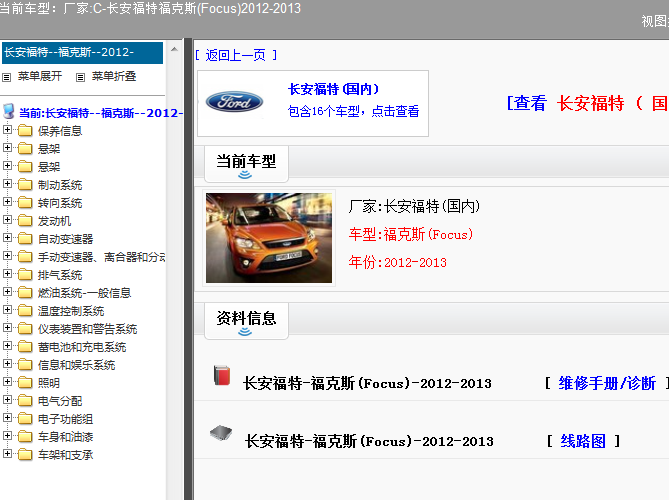Expand the 燃油系统-一般信息 tree node
The image size is (669, 500).
(x=7, y=291)
